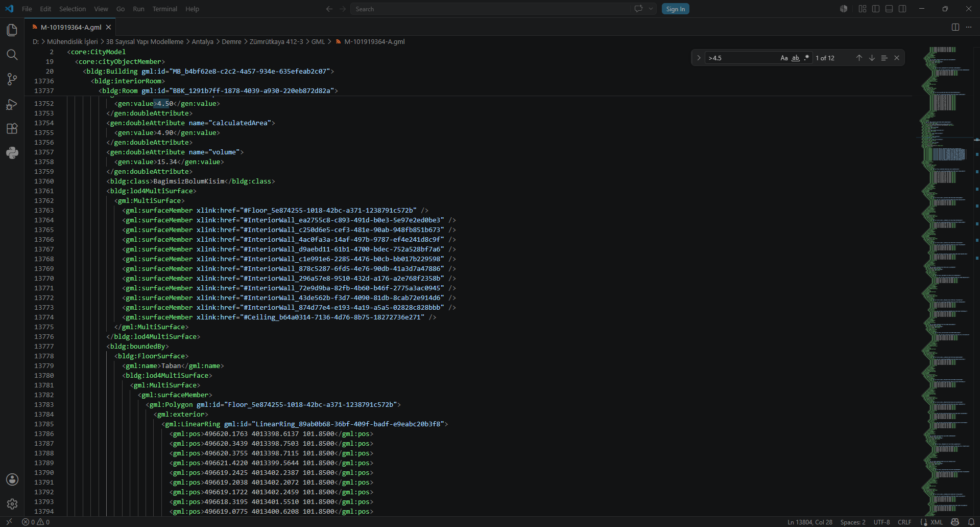Toggle Use Regular Expression in find widget
The height and width of the screenshot is (527, 980).
(806, 58)
